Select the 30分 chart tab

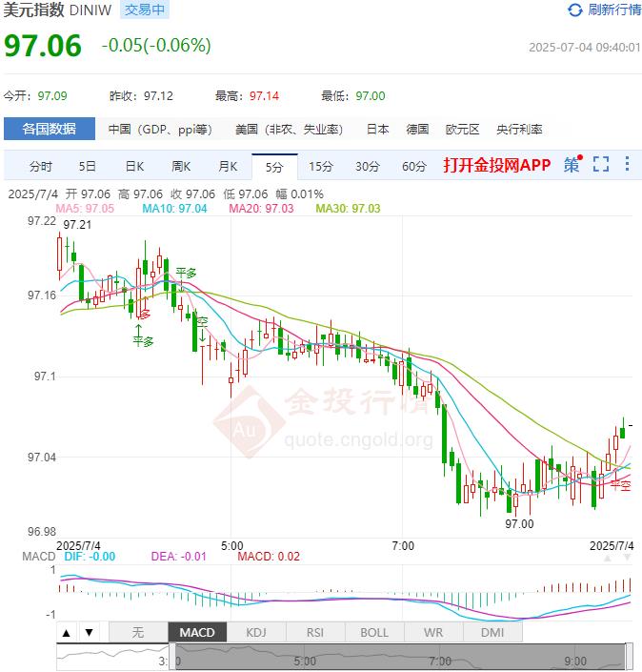pyautogui.click(x=368, y=166)
